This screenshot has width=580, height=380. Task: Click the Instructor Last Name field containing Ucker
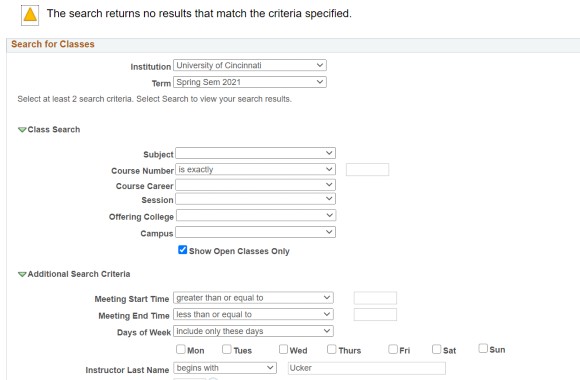click(x=367, y=368)
